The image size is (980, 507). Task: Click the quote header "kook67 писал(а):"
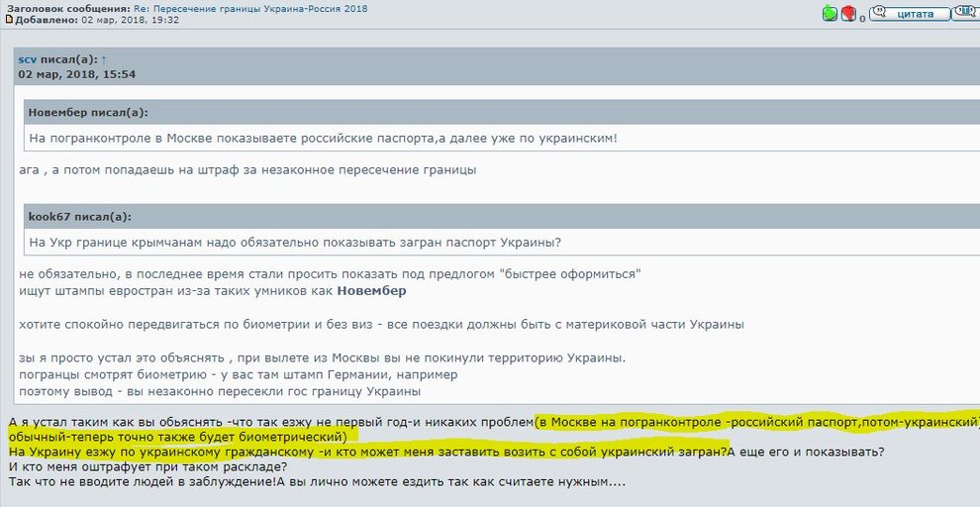pyautogui.click(x=80, y=217)
